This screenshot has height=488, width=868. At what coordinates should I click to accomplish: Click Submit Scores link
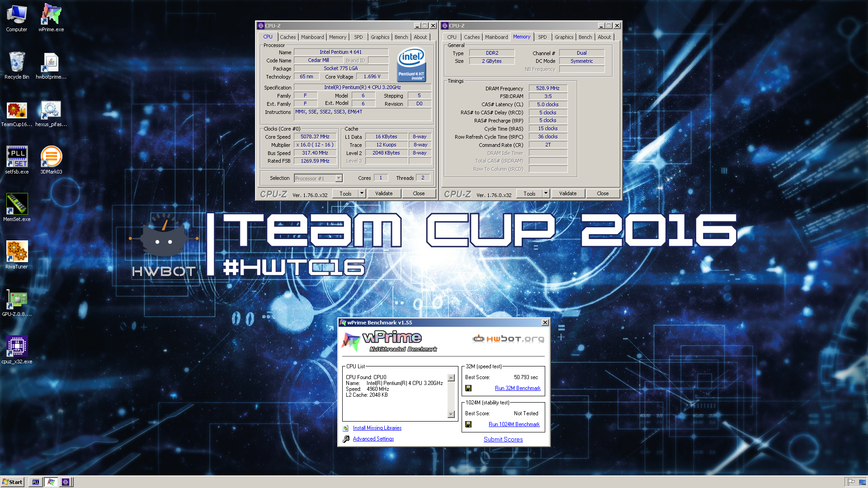(x=503, y=439)
